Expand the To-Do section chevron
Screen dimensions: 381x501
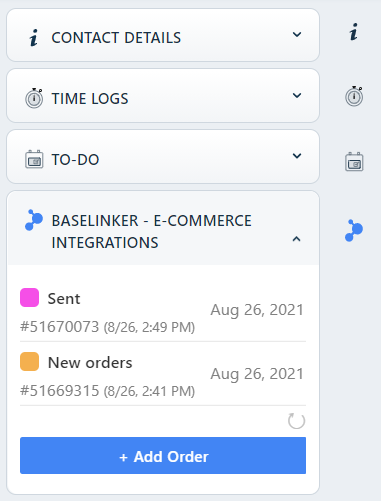(x=297, y=156)
